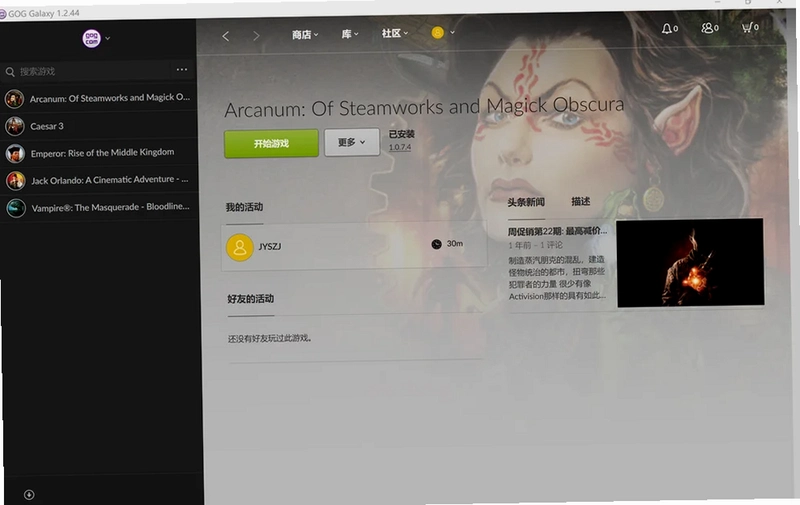Image resolution: width=800 pixels, height=505 pixels.
Task: Expand the chevron beside the GOG logo
Action: pyautogui.click(x=108, y=38)
